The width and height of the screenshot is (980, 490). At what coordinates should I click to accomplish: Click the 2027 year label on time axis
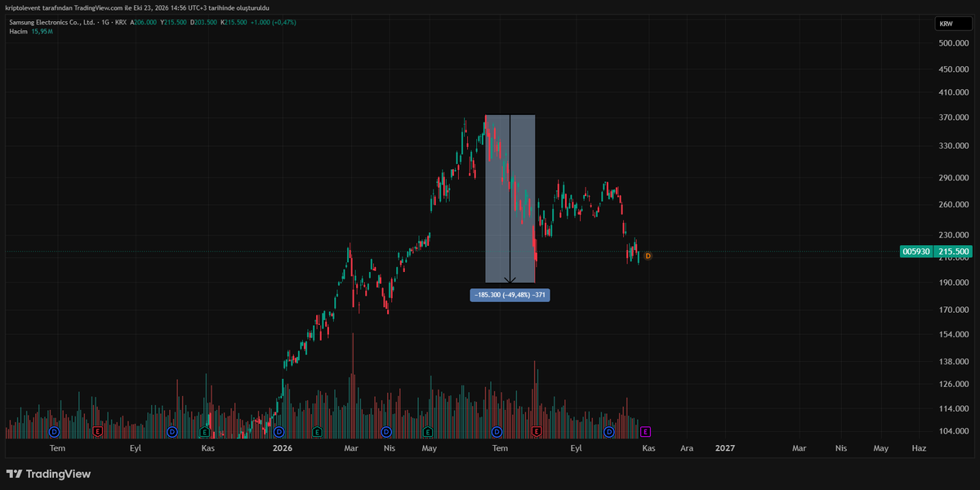coord(724,448)
